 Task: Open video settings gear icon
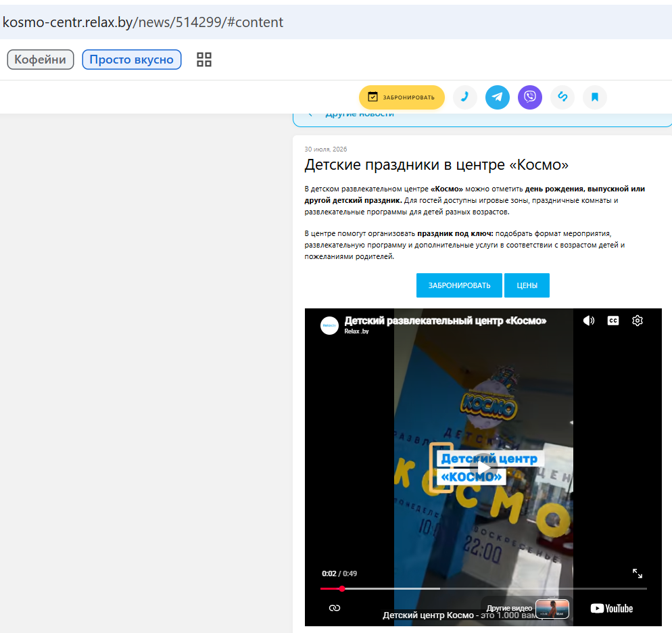[638, 321]
